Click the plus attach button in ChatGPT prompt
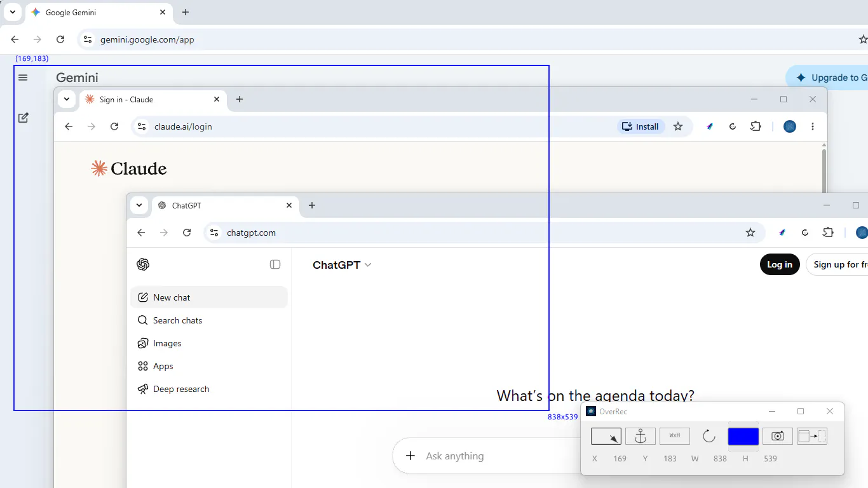The image size is (868, 488). (410, 456)
